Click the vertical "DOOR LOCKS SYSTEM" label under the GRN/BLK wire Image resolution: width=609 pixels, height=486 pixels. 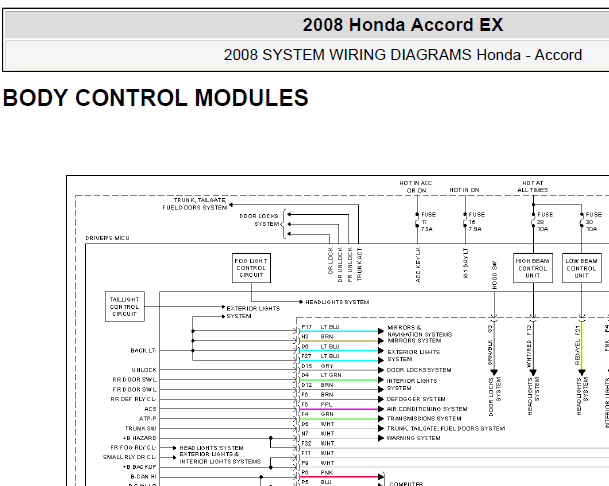click(x=494, y=396)
